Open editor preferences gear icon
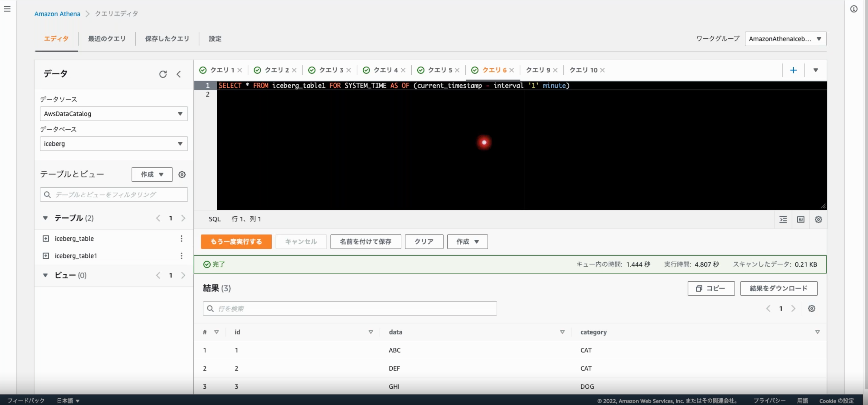The width and height of the screenshot is (868, 405). [818, 220]
